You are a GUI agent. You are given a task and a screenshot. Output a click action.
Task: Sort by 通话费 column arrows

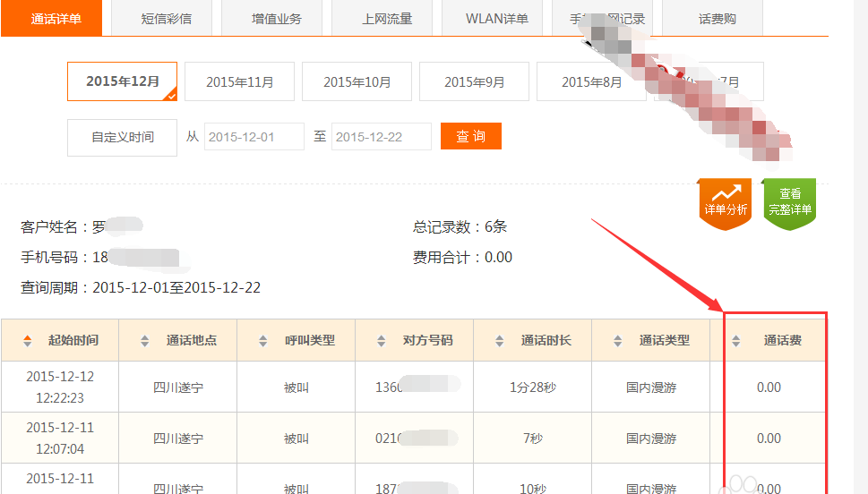coord(736,341)
